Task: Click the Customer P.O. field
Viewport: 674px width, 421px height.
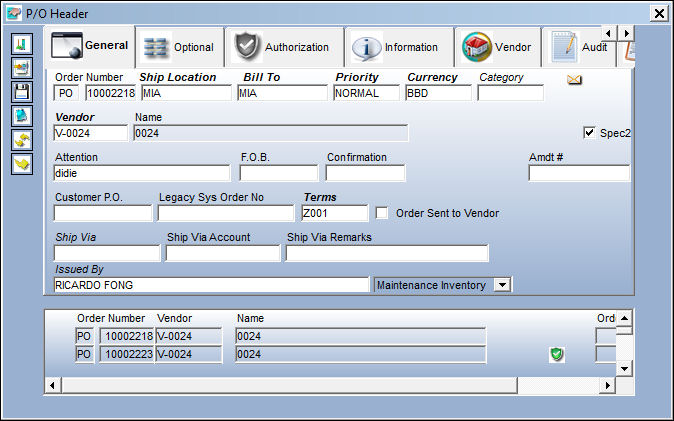Action: (x=103, y=213)
